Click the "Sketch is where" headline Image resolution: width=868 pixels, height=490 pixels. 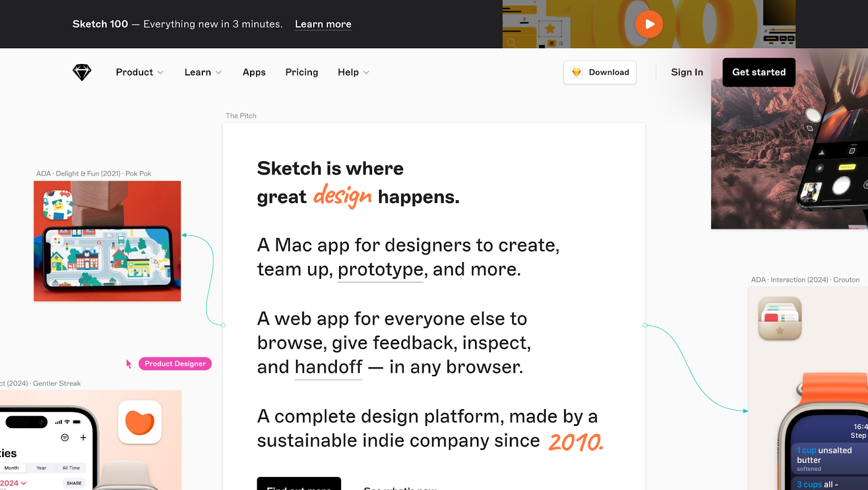pyautogui.click(x=330, y=169)
